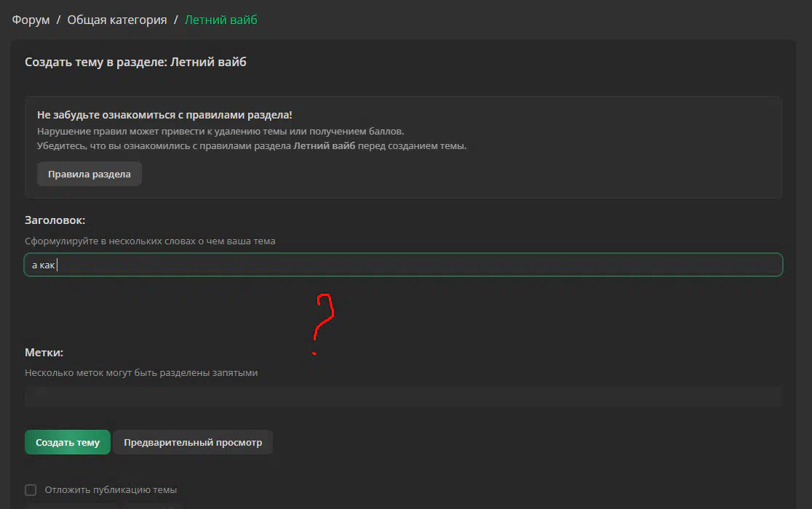812x509 pixels.
Task: Submit with the Создать тему button
Action: pos(68,442)
